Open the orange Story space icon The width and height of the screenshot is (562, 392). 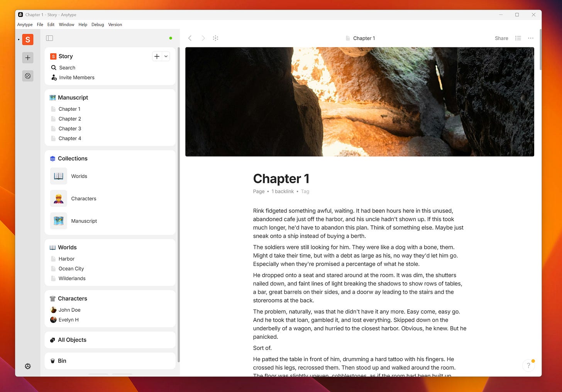pos(28,39)
